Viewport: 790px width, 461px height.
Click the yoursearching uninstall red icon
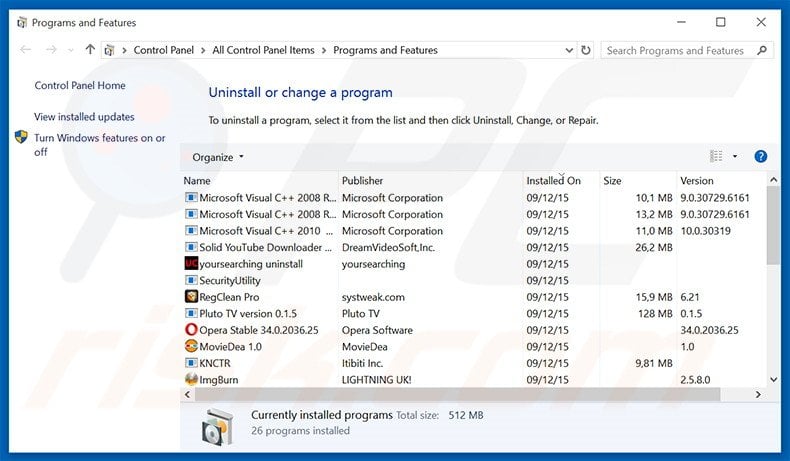tap(191, 264)
